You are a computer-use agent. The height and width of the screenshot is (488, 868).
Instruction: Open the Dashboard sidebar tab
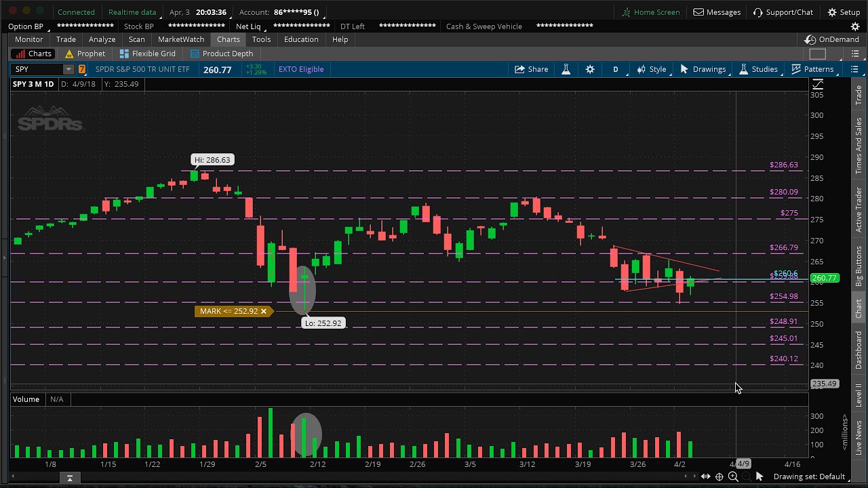pyautogui.click(x=859, y=350)
